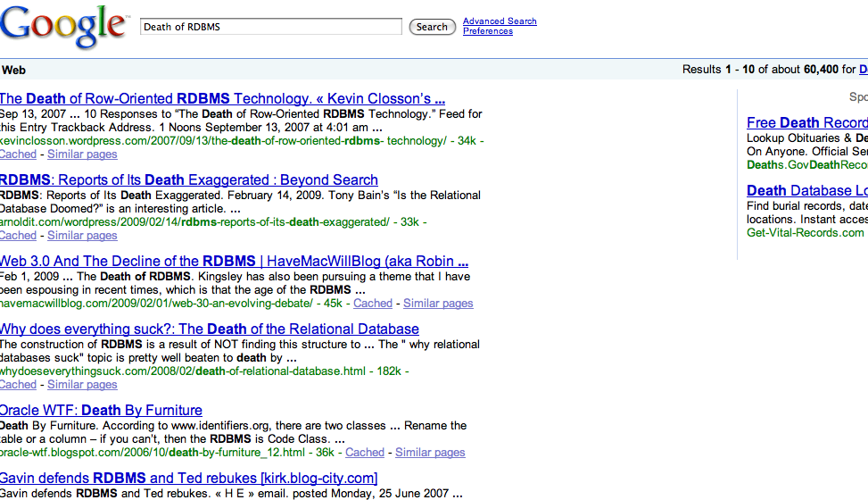
Task: Click the whydoeseverythingsuck.com green URL text
Action: coord(183,371)
